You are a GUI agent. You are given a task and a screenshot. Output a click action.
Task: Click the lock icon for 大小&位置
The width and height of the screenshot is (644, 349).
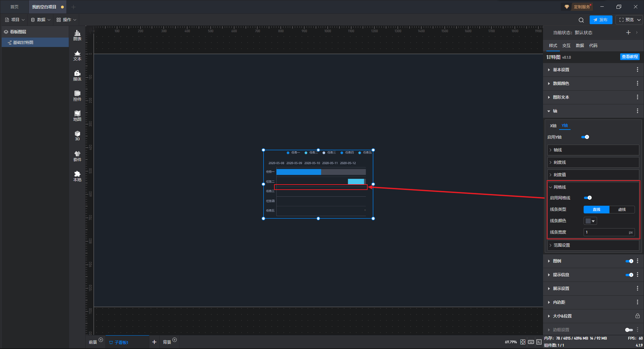click(637, 316)
